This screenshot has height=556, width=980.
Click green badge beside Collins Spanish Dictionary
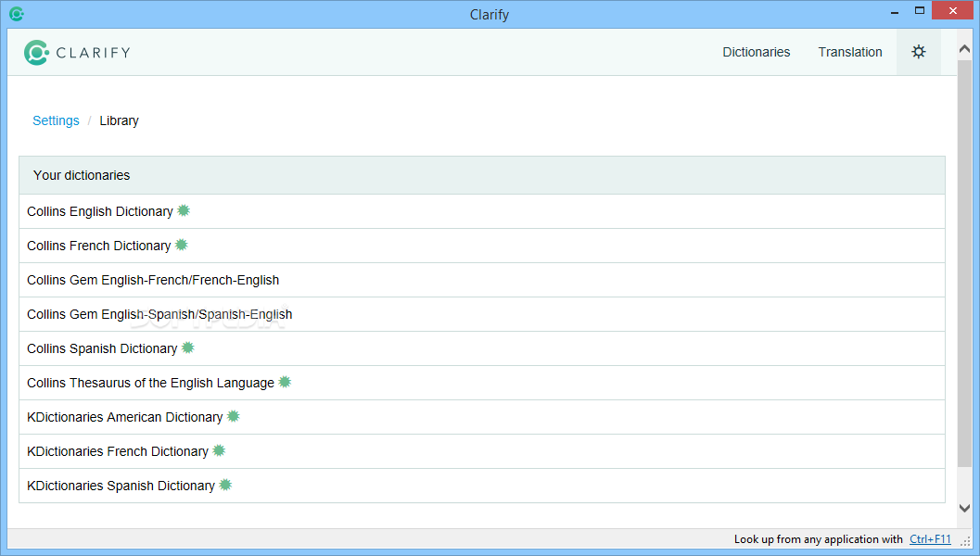[x=187, y=348]
